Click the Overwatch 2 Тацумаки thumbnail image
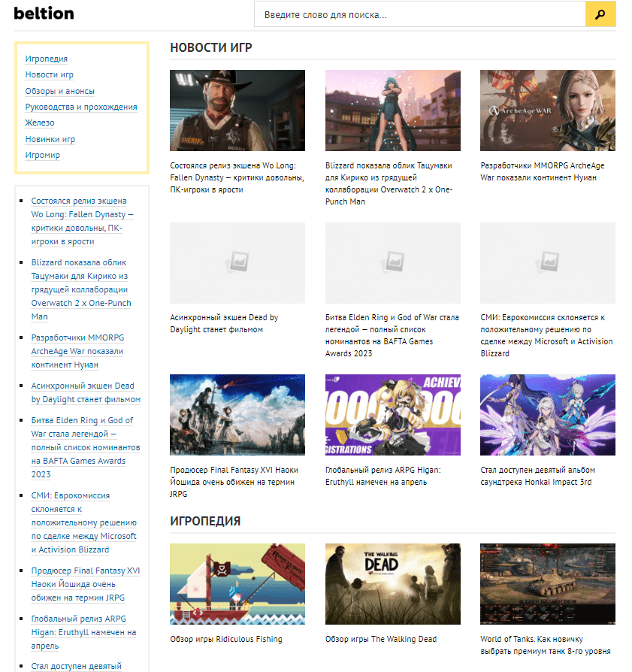632x672 pixels. (x=393, y=110)
